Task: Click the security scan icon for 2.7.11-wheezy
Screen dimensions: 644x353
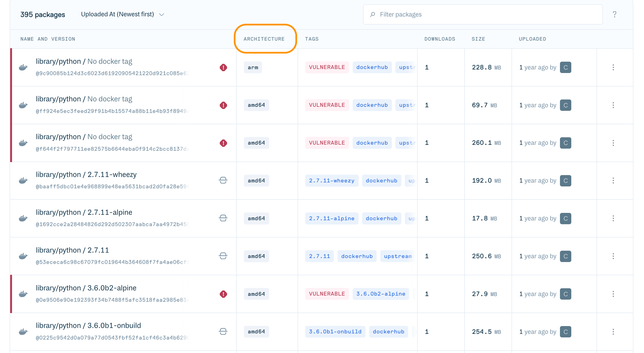Action: [223, 180]
